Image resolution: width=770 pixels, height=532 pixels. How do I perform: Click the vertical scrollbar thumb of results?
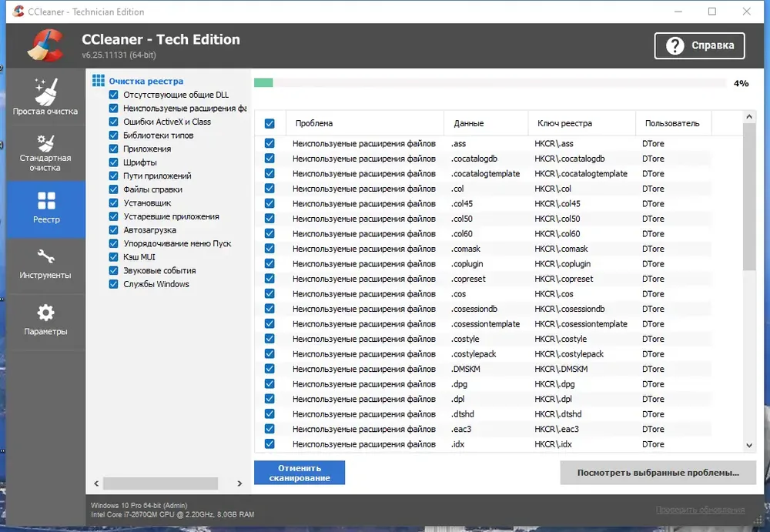[749, 196]
